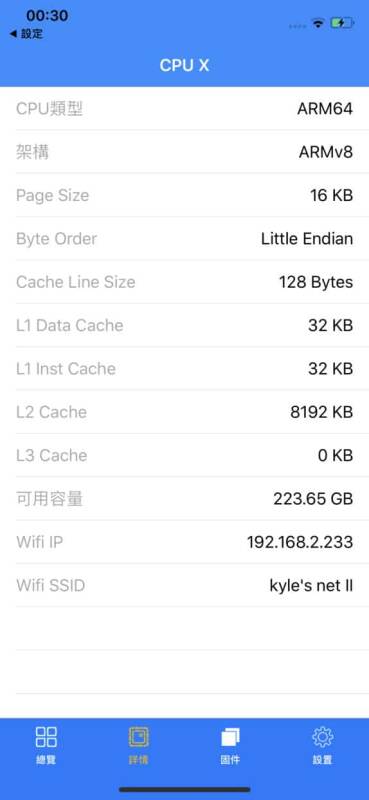Tap the CPU X title header
369x800 pixels.
[184, 65]
